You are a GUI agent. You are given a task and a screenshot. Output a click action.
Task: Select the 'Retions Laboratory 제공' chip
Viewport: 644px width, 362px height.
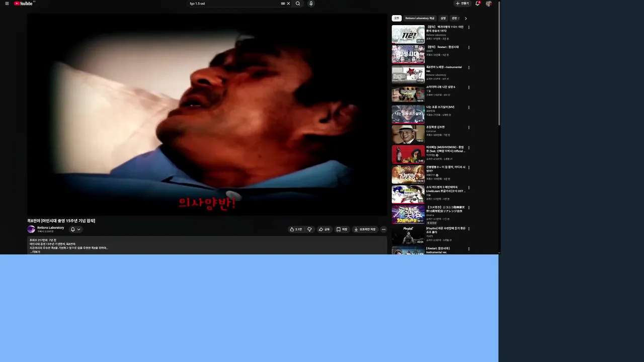pos(420,18)
